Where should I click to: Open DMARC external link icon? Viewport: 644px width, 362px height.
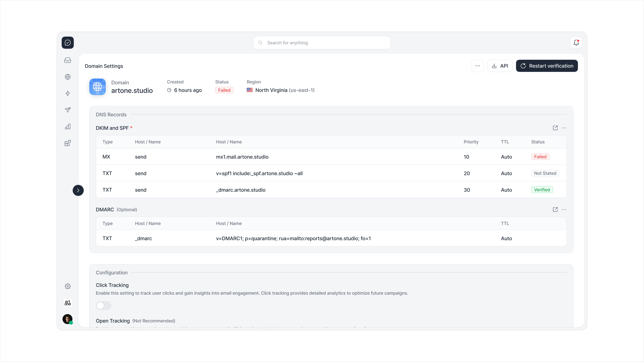(555, 209)
